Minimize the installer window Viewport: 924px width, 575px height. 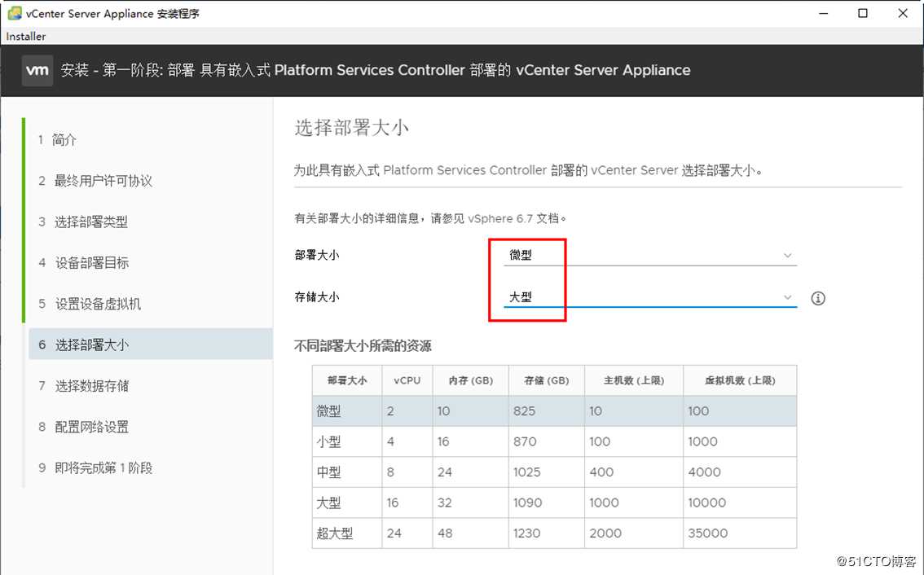(824, 13)
